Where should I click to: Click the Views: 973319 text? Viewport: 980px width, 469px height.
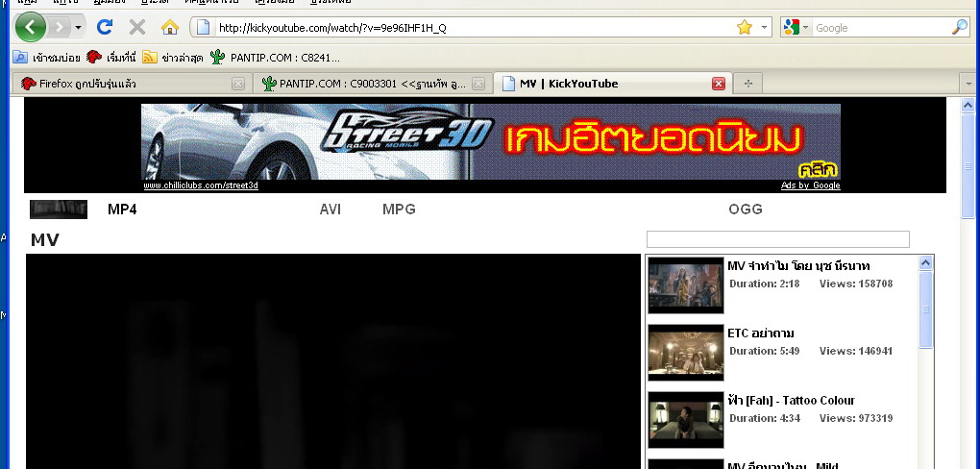point(856,418)
